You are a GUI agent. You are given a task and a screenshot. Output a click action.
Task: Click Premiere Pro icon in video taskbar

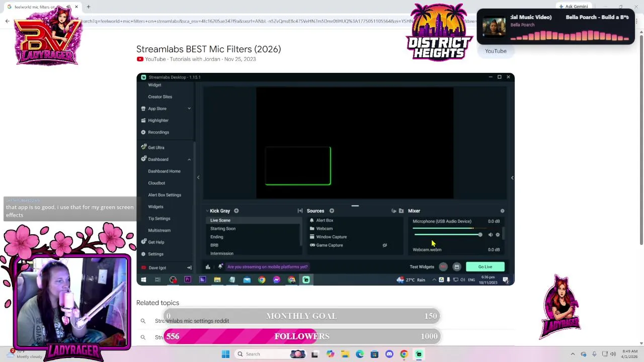tap(188, 280)
